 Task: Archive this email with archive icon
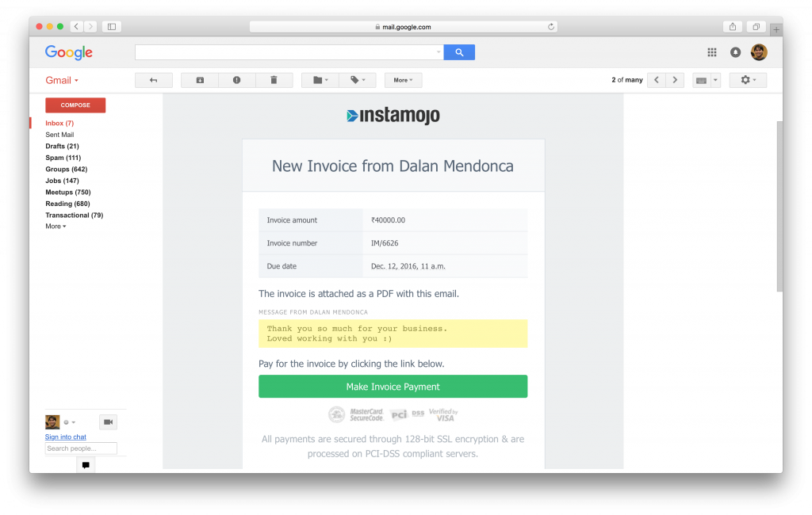tap(200, 80)
